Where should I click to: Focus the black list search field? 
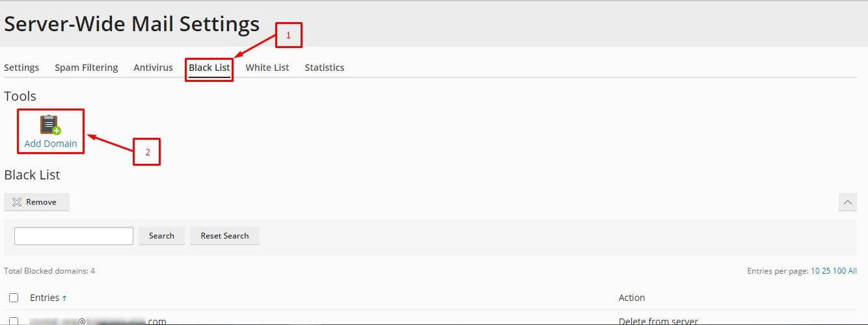74,236
